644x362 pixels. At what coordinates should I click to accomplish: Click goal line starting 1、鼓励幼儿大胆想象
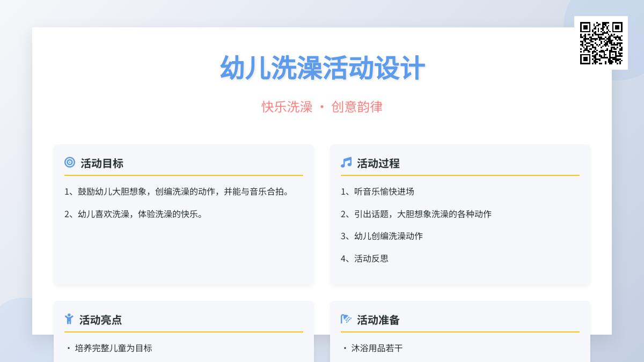[179, 191]
